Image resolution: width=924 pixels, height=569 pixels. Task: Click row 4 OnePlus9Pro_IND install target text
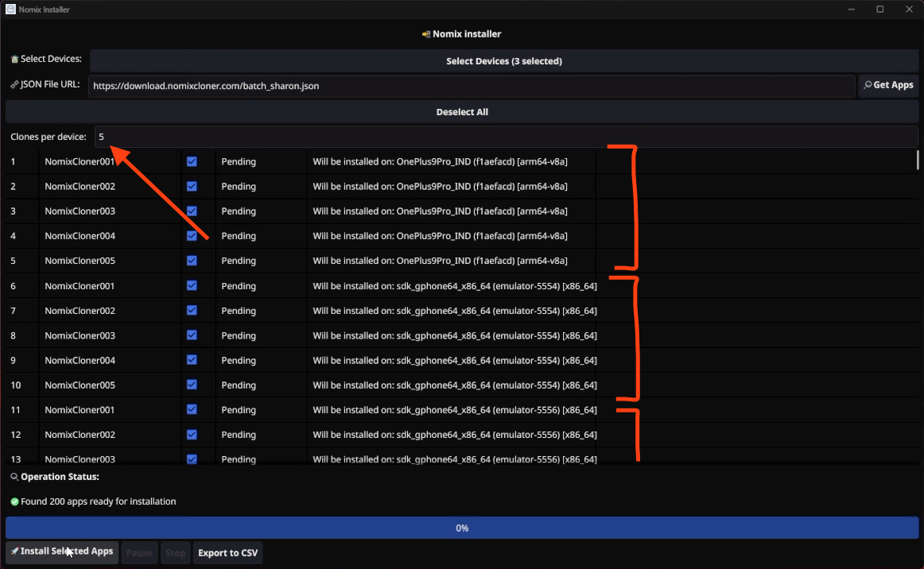[441, 235]
